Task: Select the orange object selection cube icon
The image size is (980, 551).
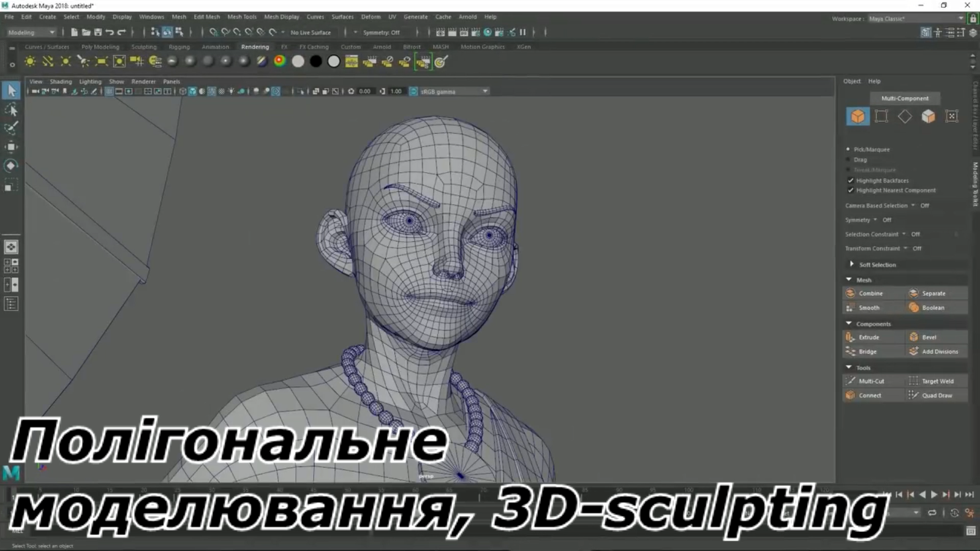Action: 858,116
